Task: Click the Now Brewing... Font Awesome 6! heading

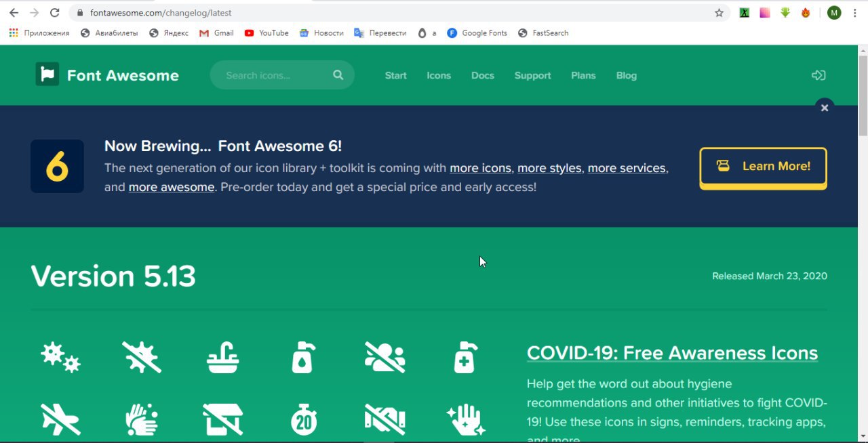Action: [x=223, y=146]
